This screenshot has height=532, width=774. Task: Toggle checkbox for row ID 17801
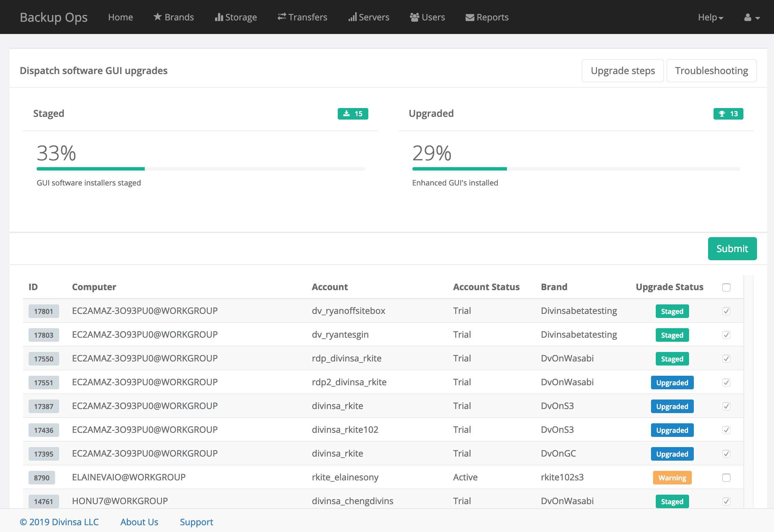[x=726, y=311]
